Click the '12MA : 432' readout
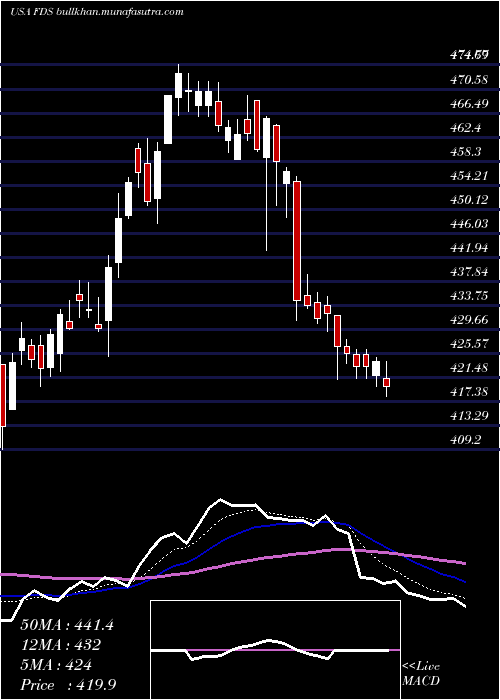The width and height of the screenshot is (500, 700). (60, 645)
